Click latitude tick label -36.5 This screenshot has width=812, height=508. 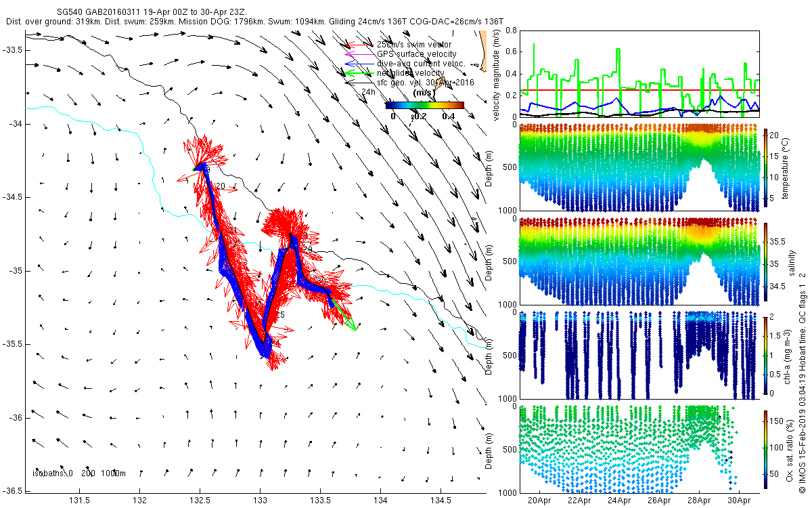[12, 490]
